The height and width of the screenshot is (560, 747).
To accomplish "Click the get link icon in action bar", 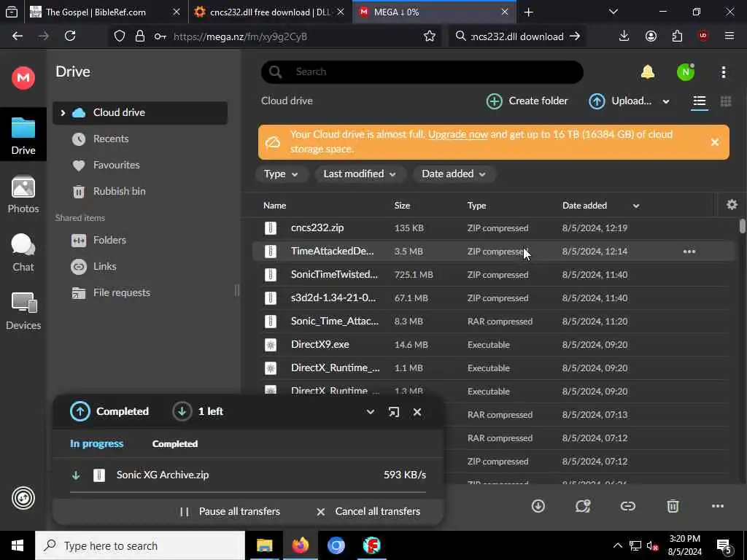I will click(627, 506).
